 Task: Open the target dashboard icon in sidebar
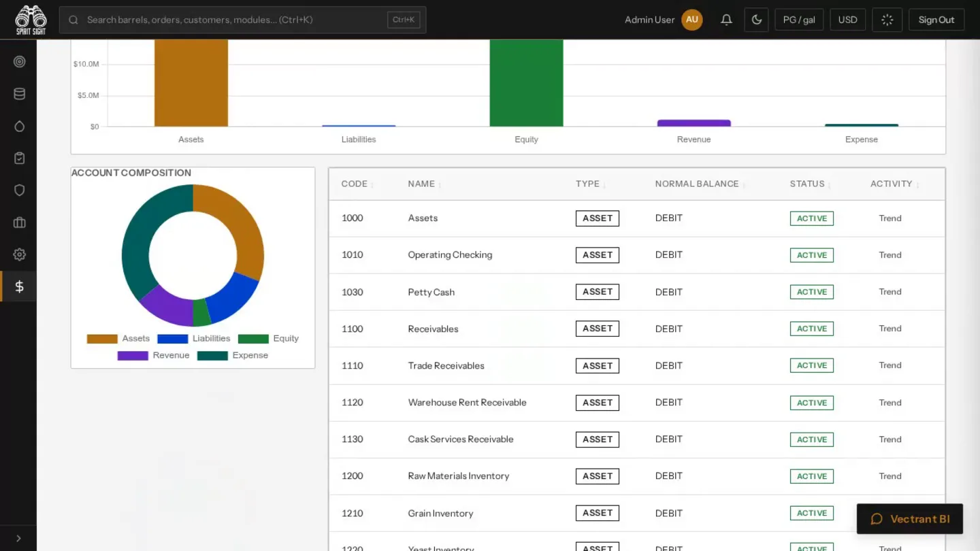tap(20, 62)
